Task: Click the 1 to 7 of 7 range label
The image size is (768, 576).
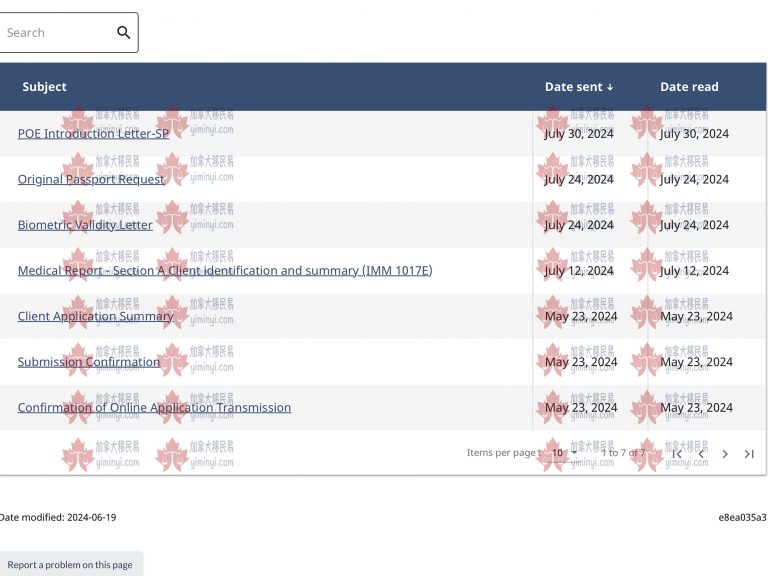Action: pos(622,453)
